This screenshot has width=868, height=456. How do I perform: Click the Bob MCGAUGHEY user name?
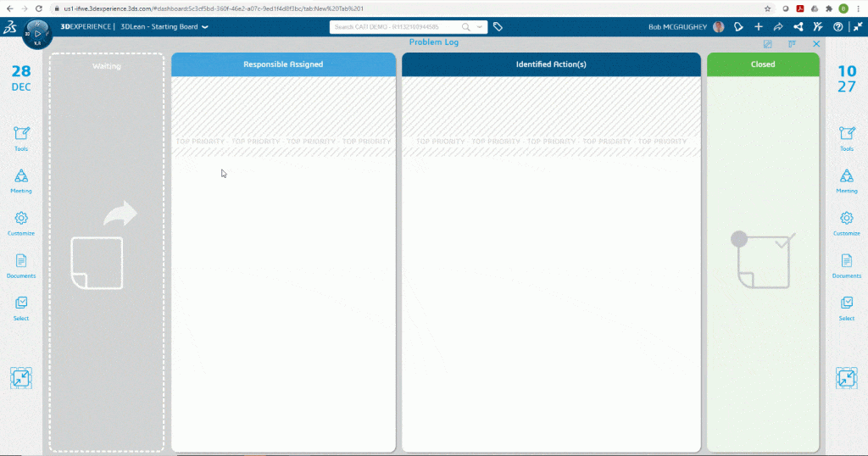coord(677,27)
